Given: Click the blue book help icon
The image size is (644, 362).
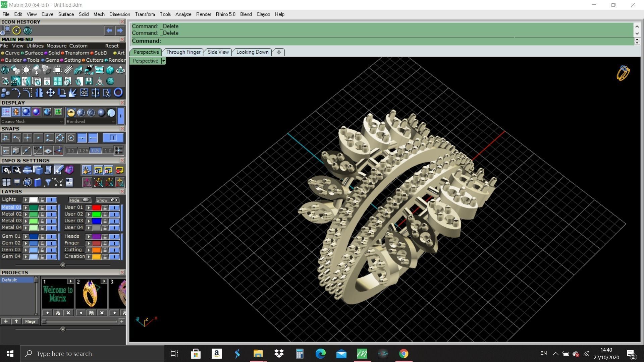Looking at the screenshot, I should pos(38,182).
